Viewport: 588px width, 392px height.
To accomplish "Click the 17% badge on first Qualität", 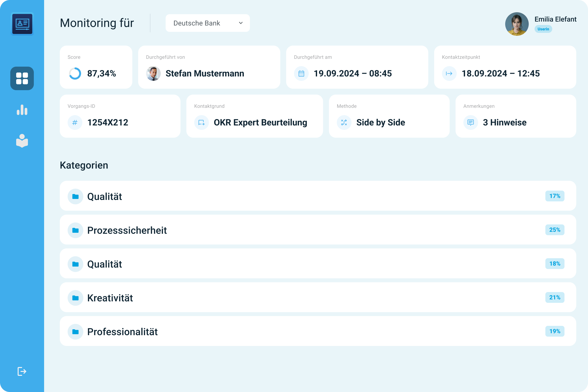I will (x=554, y=196).
